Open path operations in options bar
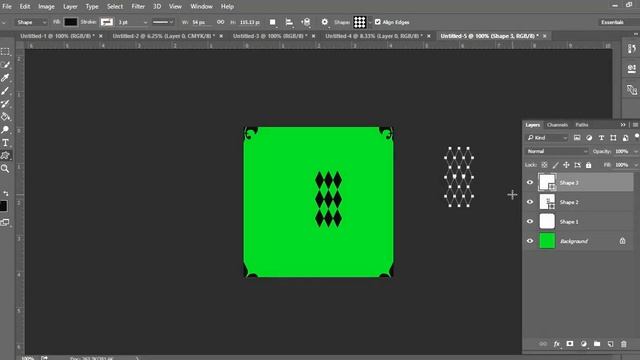 point(272,22)
